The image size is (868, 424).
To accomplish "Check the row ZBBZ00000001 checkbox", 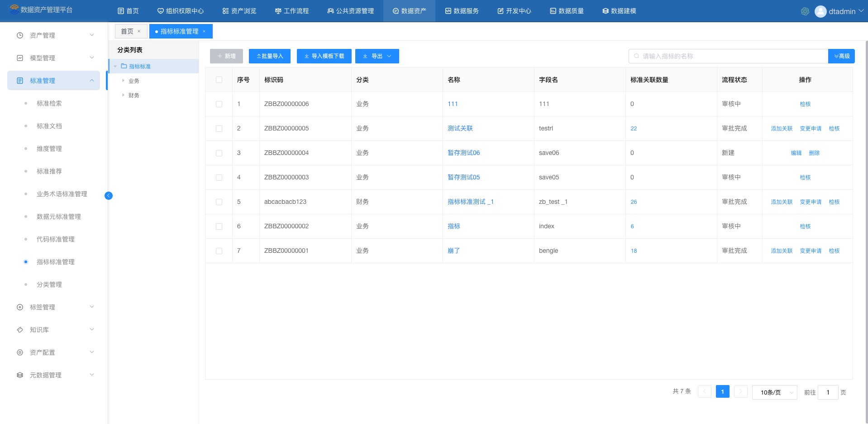I will pyautogui.click(x=219, y=251).
